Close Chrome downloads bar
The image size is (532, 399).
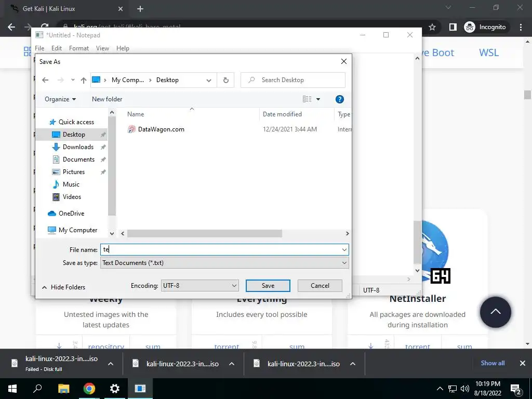coord(523,363)
